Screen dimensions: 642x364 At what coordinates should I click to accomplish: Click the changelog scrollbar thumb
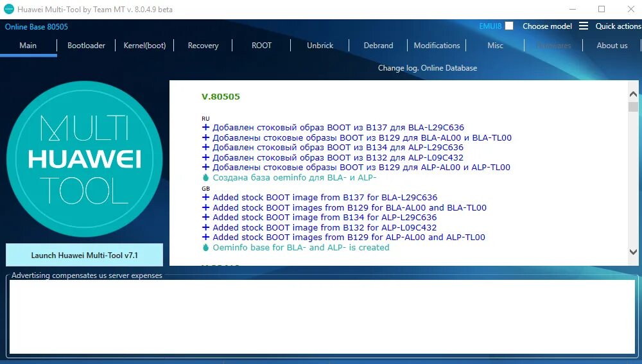(633, 107)
